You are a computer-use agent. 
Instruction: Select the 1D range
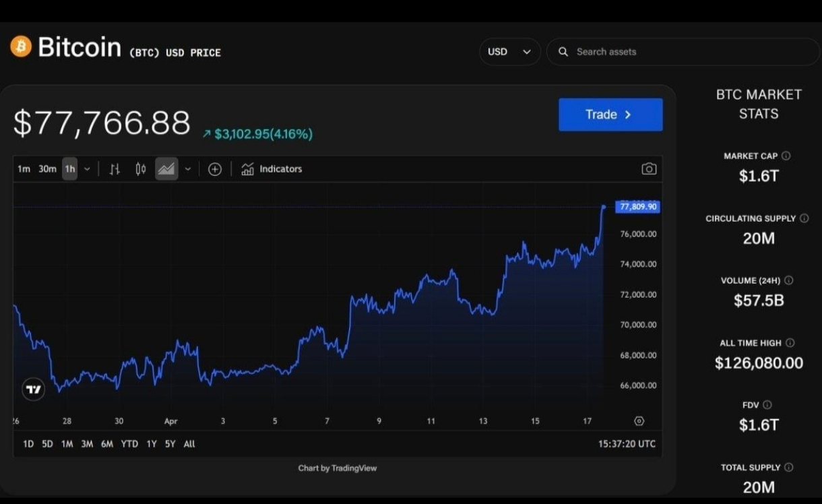click(28, 444)
